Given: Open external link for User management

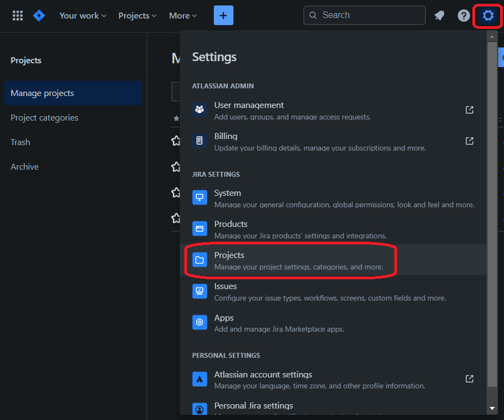Looking at the screenshot, I should coord(469,110).
